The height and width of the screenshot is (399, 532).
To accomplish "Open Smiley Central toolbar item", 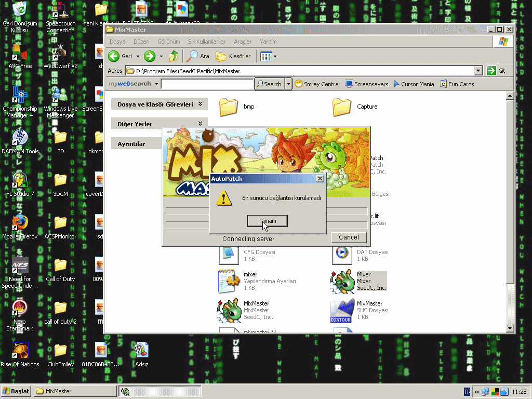I will tap(317, 84).
